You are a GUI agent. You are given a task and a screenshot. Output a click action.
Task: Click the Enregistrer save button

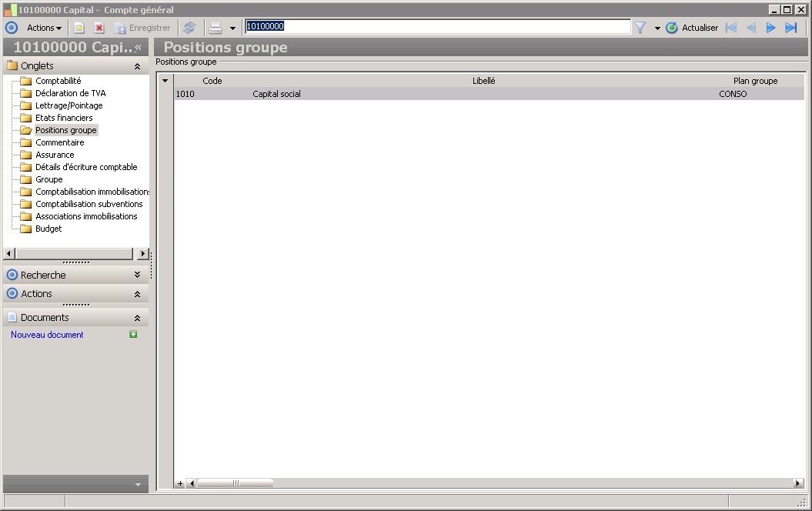142,28
